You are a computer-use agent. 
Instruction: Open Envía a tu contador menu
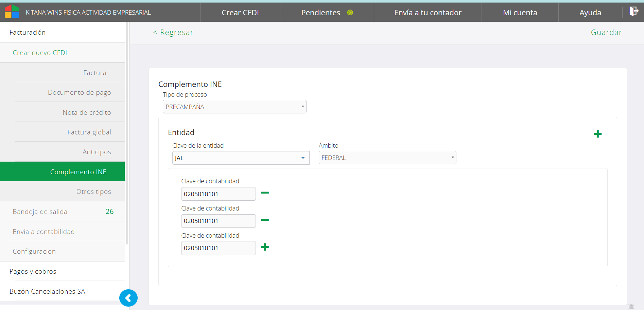[x=428, y=13]
